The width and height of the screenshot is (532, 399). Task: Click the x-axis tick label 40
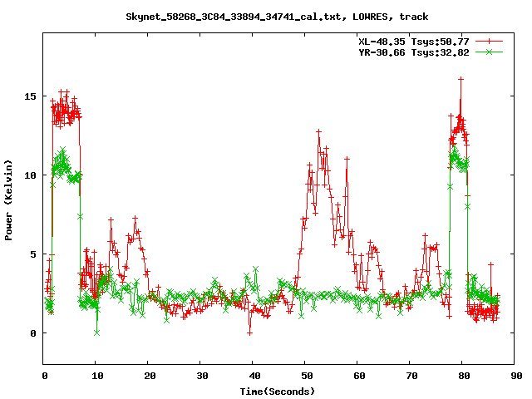[254, 376]
